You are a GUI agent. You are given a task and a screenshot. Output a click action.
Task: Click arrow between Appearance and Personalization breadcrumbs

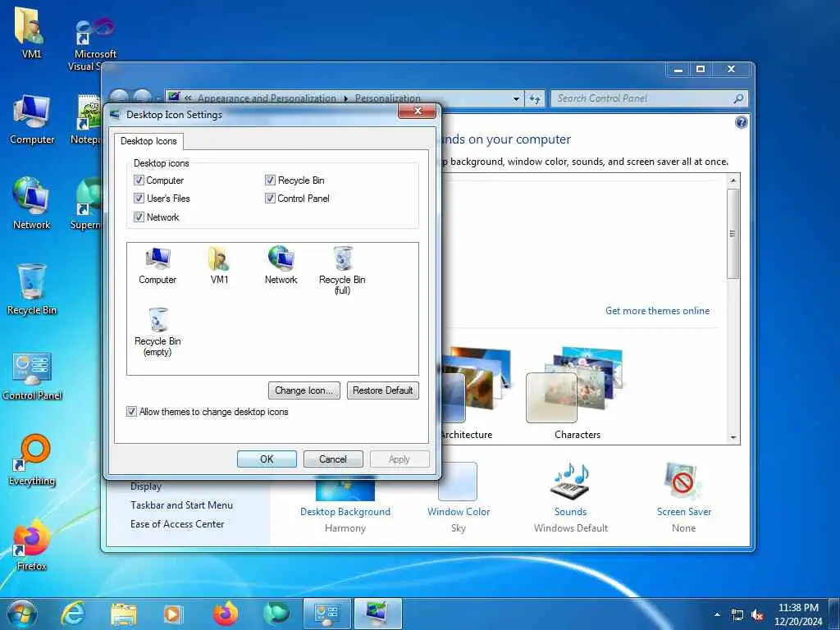[346, 98]
